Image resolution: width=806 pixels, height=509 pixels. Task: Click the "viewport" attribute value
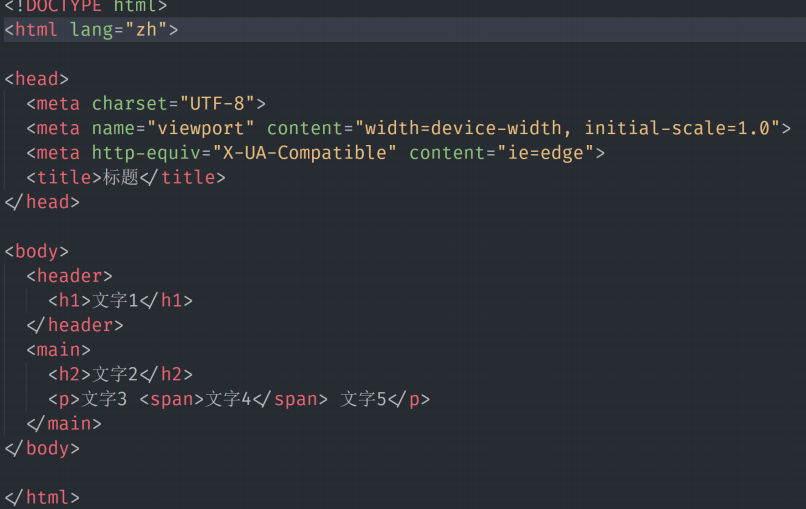[200, 129]
